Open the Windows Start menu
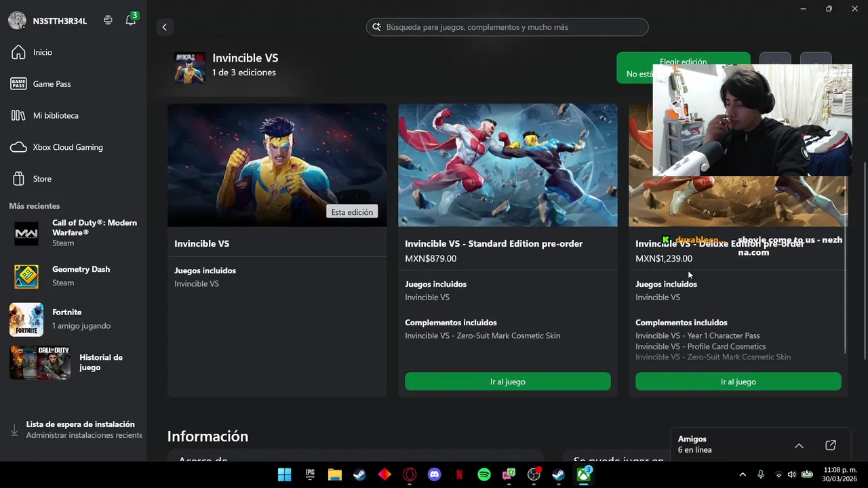 pos(285,474)
